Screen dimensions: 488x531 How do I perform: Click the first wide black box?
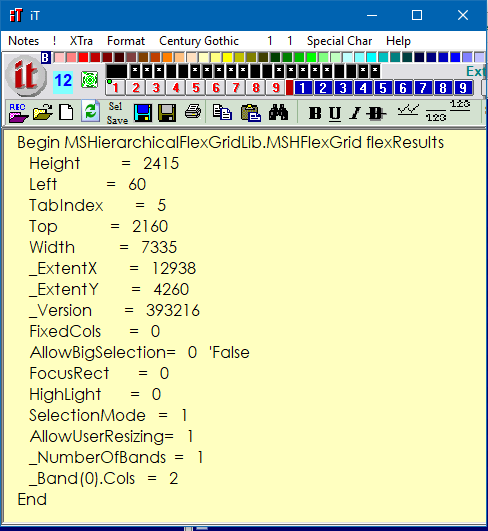[x=116, y=71]
